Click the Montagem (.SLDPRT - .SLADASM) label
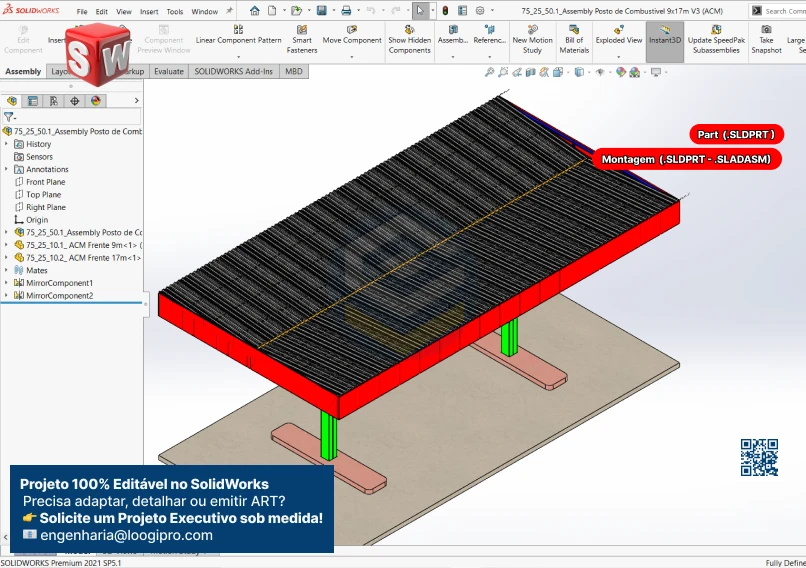 (686, 159)
